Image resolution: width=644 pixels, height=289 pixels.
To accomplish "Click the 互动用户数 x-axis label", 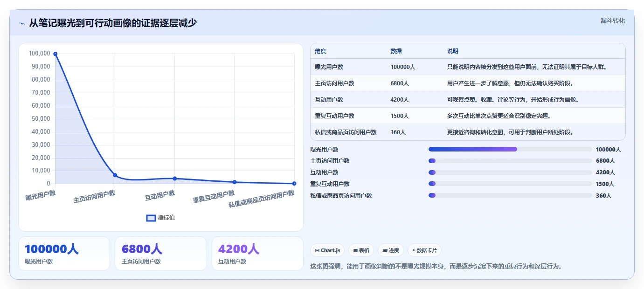I will (160, 195).
